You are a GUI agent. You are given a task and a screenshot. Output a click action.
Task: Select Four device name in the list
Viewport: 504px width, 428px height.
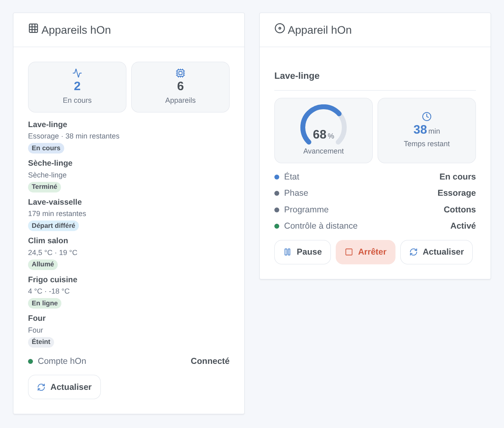tap(37, 318)
